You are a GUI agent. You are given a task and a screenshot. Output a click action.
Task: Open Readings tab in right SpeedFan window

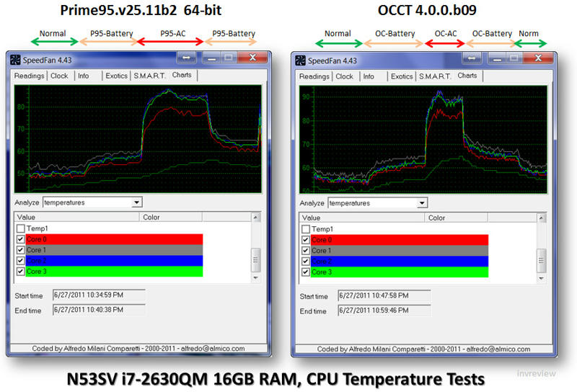tap(314, 76)
